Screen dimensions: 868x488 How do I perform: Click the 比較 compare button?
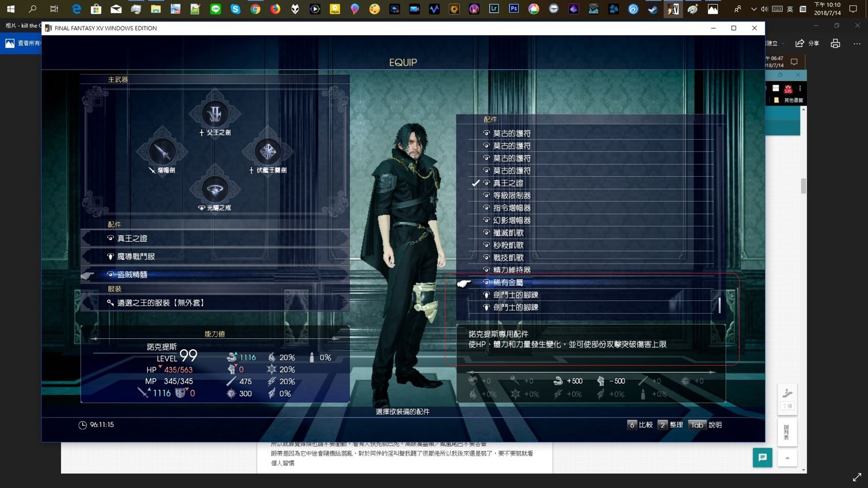tap(640, 425)
